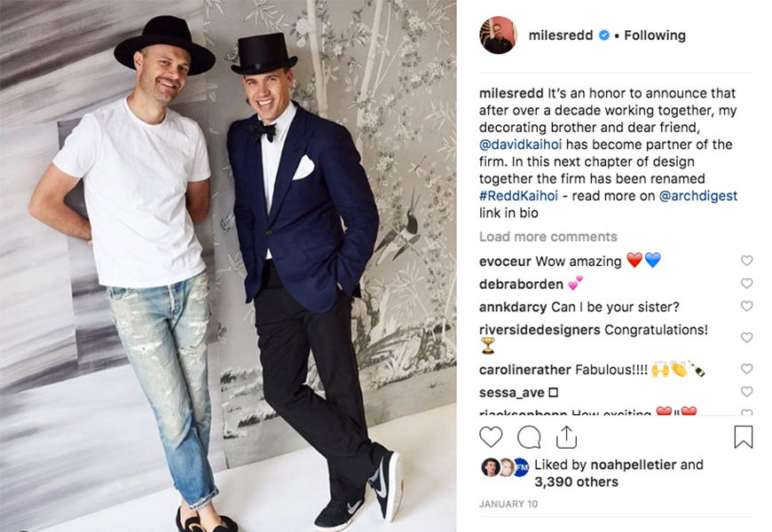Open the comment speech bubble icon
This screenshot has width=772, height=532.
[x=529, y=436]
